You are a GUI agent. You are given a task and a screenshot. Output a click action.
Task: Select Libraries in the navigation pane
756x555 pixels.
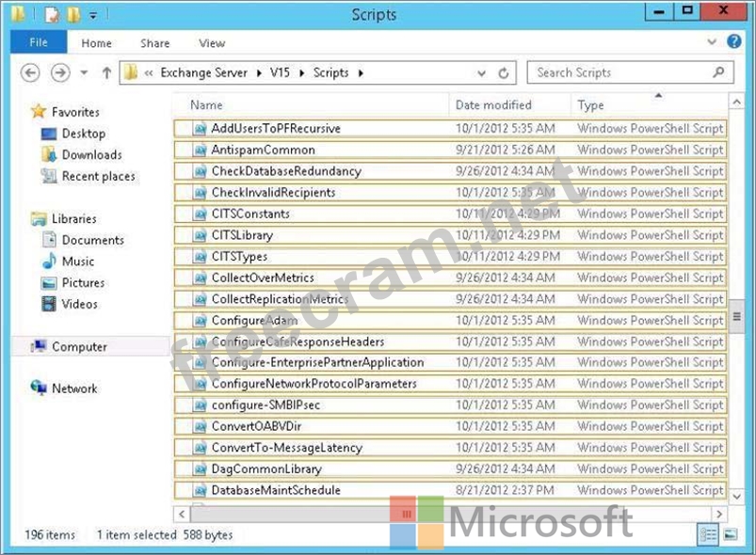pyautogui.click(x=73, y=219)
